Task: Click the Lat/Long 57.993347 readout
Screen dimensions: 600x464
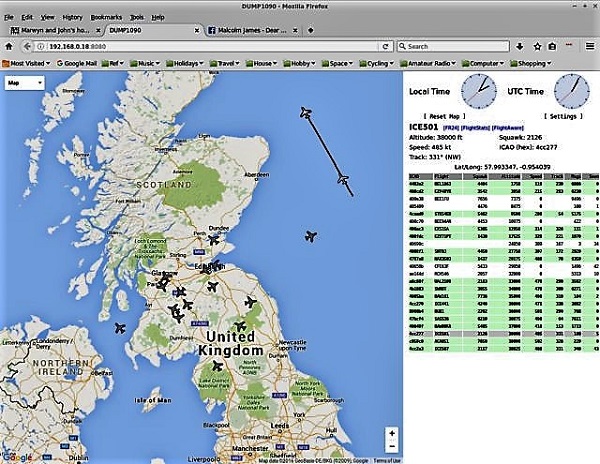Action: 502,167
